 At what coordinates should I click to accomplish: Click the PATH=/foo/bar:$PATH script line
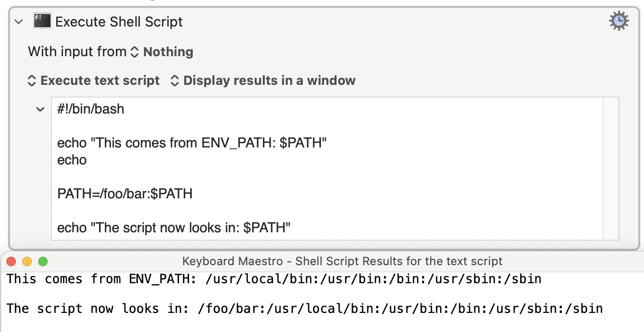coord(125,194)
